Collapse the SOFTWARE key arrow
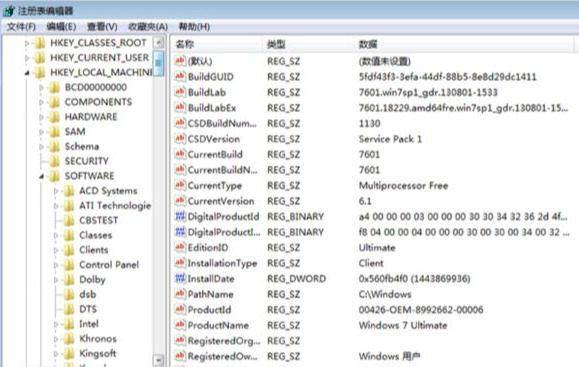Image resolution: width=579 pixels, height=367 pixels. click(41, 176)
